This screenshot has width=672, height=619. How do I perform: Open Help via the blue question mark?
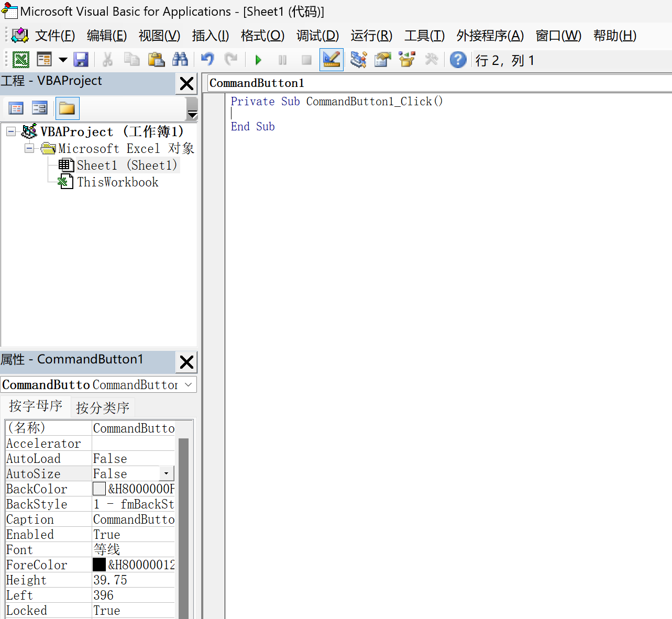pos(458,60)
